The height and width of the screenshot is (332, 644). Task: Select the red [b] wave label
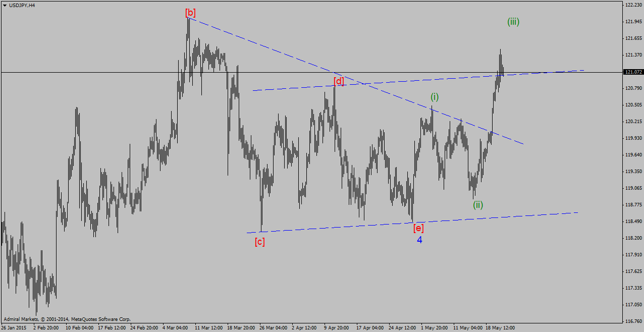(x=190, y=13)
